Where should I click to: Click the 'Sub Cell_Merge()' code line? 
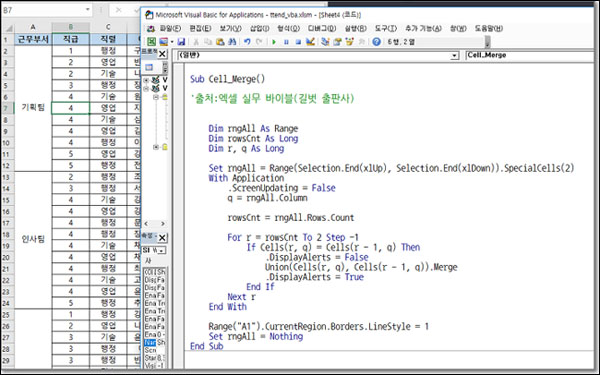(x=227, y=79)
